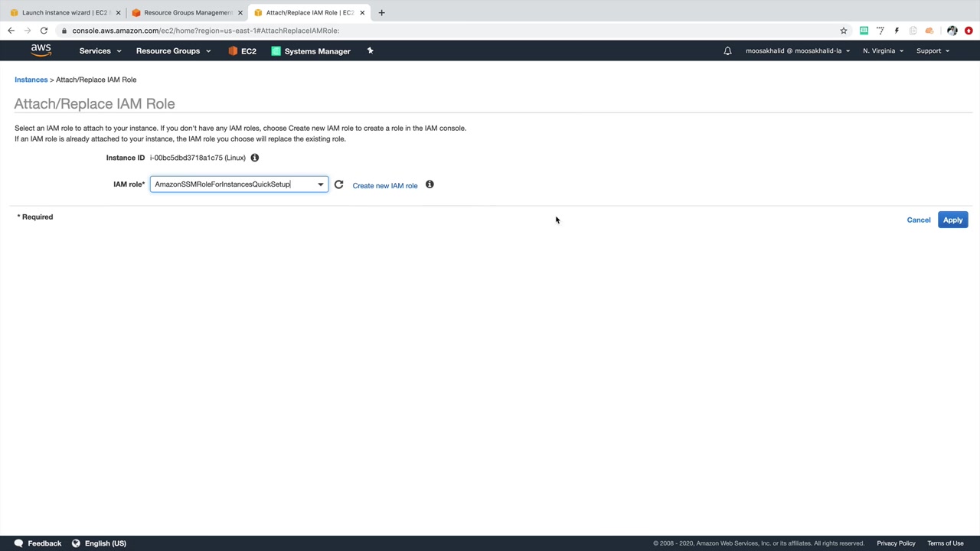980x551 pixels.
Task: Open the moosakhalid account menu
Action: click(798, 51)
